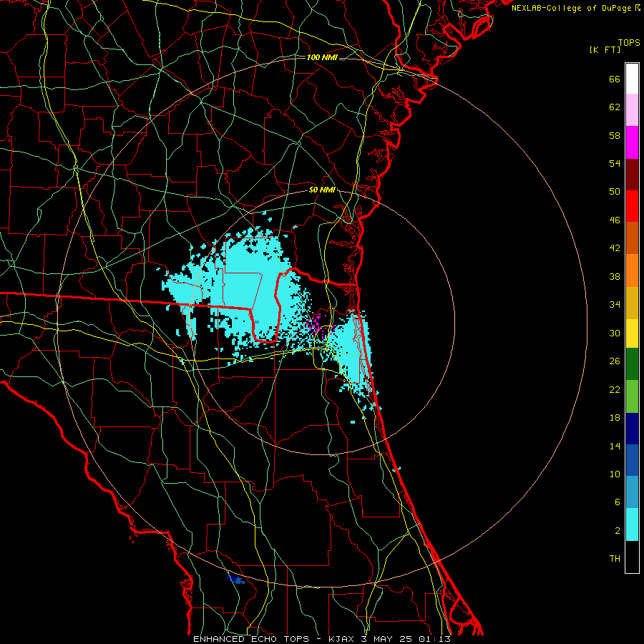Screen dimensions: 644x644
Task: Click the dark orange legend swatch
Action: [x=632, y=238]
